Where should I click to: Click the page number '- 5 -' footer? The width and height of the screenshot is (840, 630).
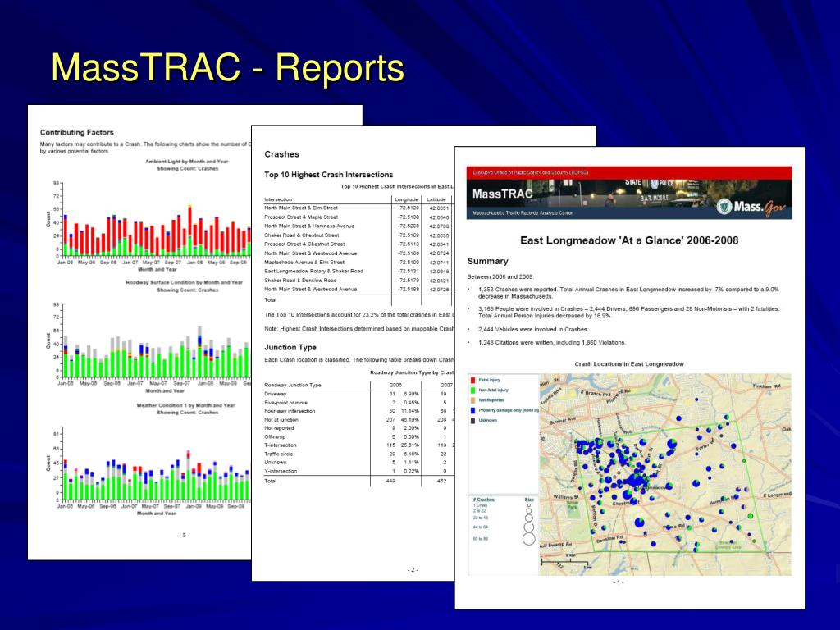(184, 535)
